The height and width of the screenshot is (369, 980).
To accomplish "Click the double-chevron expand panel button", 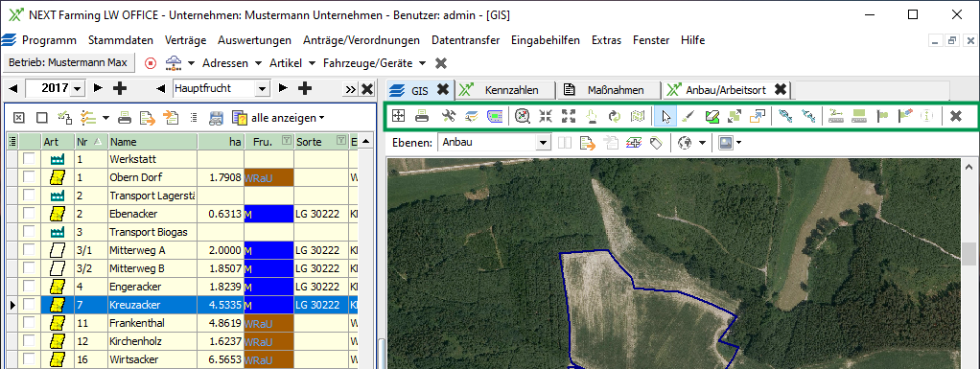I will (x=351, y=89).
